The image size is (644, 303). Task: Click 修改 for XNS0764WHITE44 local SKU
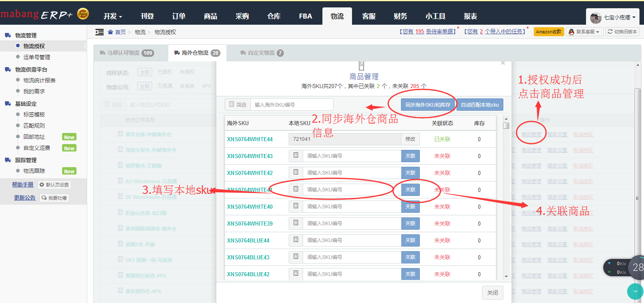pos(410,139)
